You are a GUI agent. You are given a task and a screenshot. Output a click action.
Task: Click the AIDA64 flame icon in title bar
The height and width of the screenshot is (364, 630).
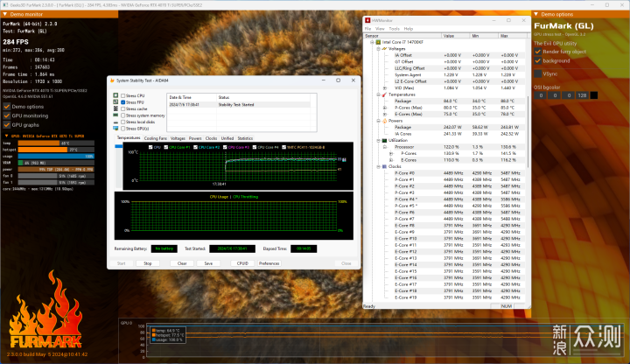pyautogui.click(x=113, y=80)
